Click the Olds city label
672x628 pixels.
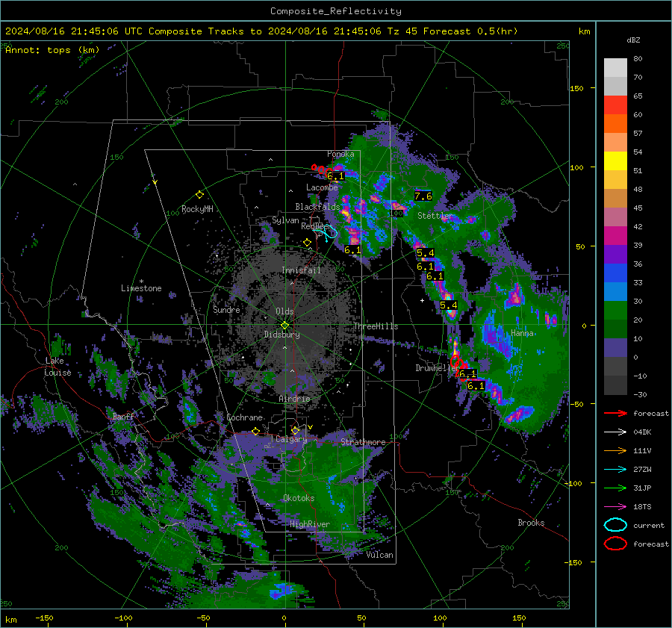[x=284, y=311]
